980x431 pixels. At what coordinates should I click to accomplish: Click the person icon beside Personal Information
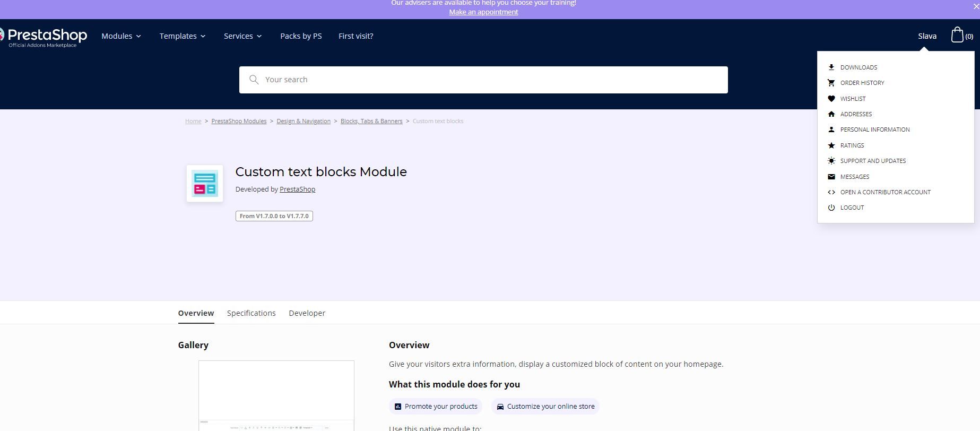pyautogui.click(x=831, y=130)
